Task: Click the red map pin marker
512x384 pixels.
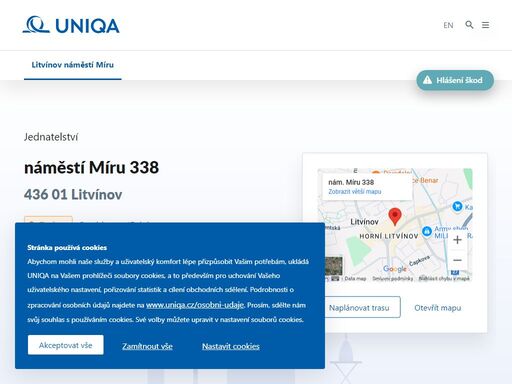Action: click(x=395, y=216)
